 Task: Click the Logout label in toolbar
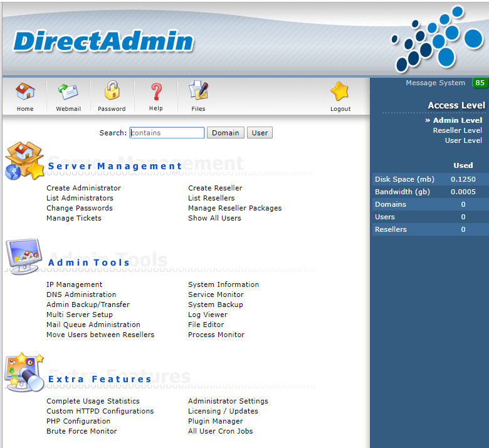pos(340,109)
